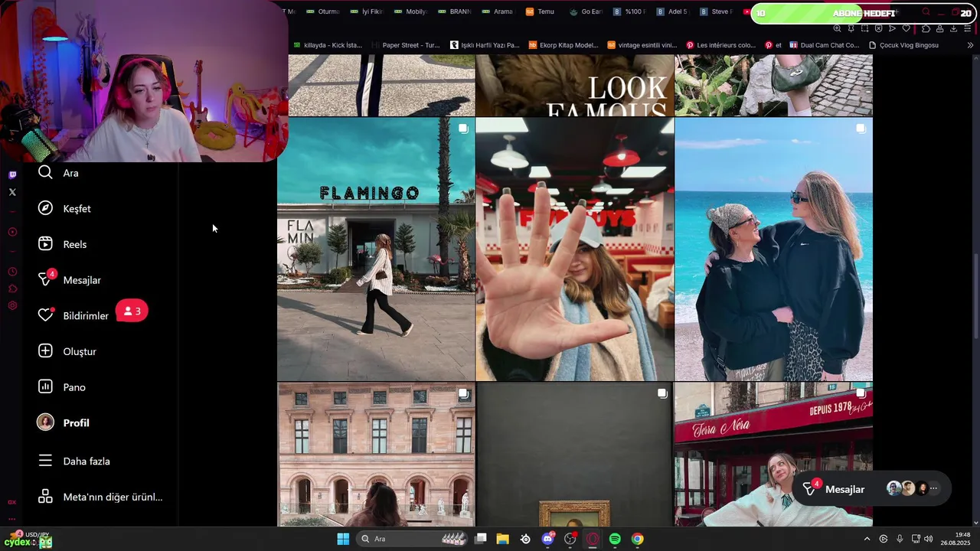Open the hand-in-front-of-face post thumbnail
Viewport: 980px width, 551px height.
tap(575, 249)
